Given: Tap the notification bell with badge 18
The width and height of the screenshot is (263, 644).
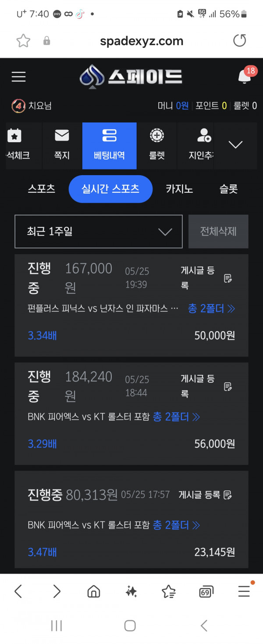Looking at the screenshot, I should (245, 76).
